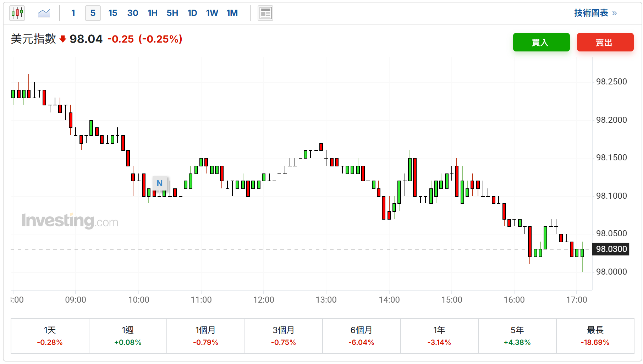Click the 98.04 price value
The image size is (643, 364).
pyautogui.click(x=86, y=39)
